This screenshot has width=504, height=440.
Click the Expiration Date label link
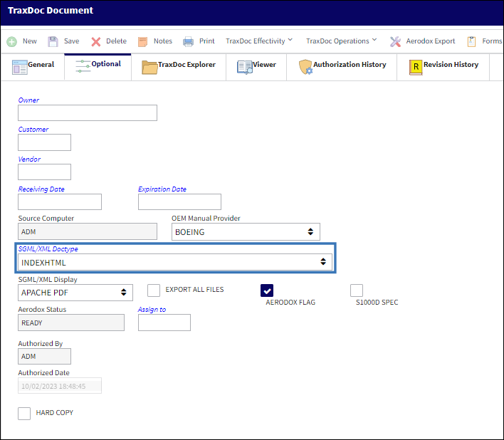[162, 189]
